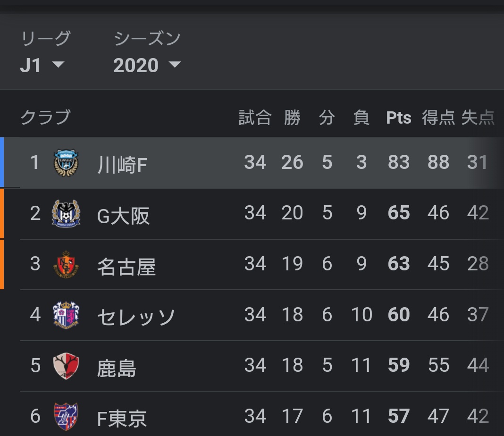The height and width of the screenshot is (436, 504).
Task: Click the Pts column header
Action: (x=399, y=117)
